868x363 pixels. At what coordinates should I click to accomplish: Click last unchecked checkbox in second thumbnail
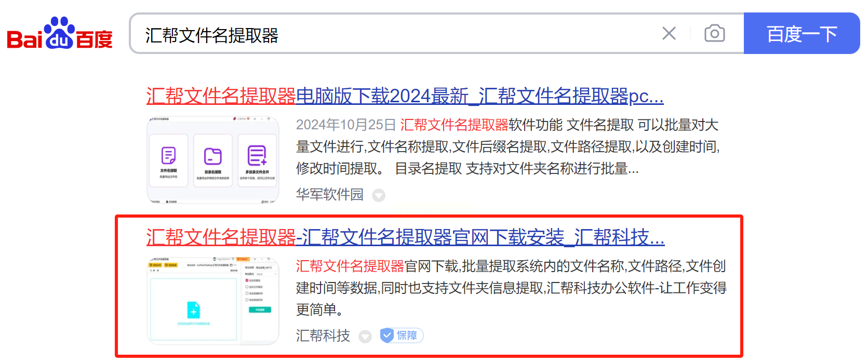pos(247,300)
